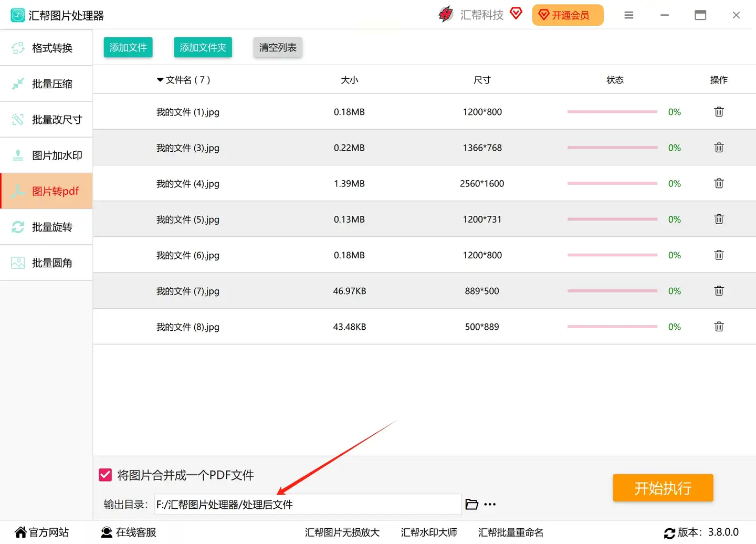Click size value 46.97KB
The image size is (756, 544).
pos(349,291)
